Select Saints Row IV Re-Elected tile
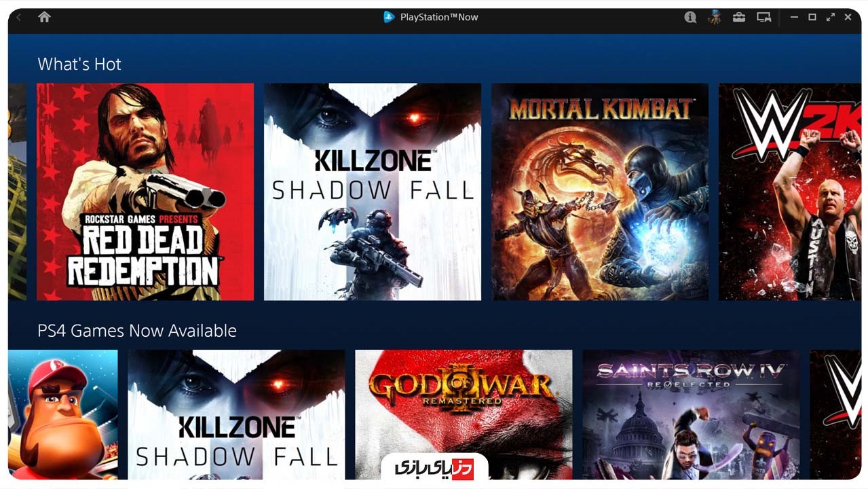Viewport: 868px width, 489px height. pos(691,414)
